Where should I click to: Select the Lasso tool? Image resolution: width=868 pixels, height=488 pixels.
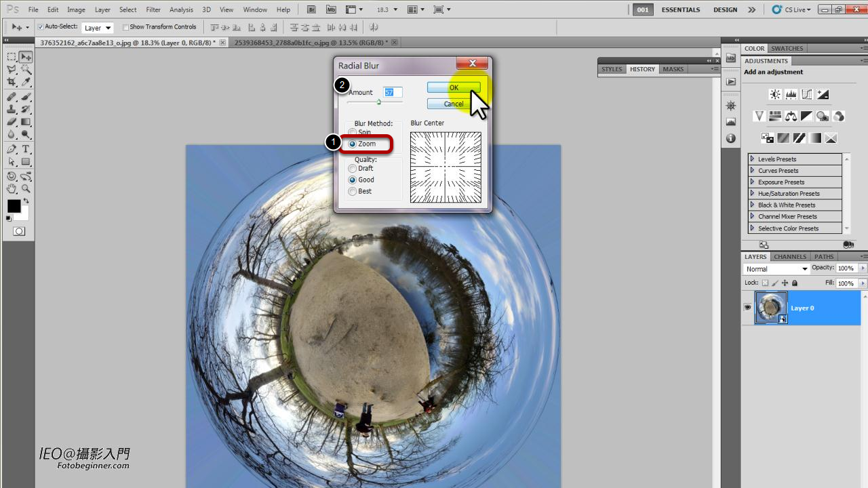(12, 70)
